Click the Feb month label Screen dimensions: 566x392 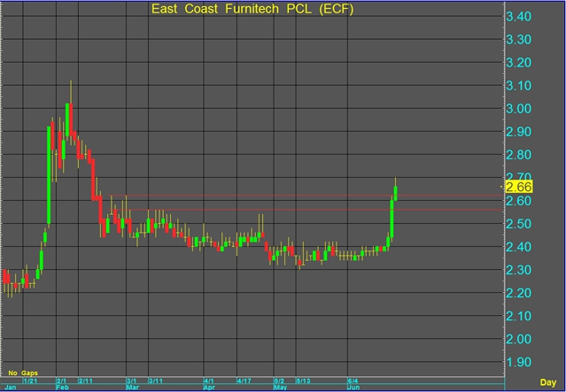coord(63,388)
